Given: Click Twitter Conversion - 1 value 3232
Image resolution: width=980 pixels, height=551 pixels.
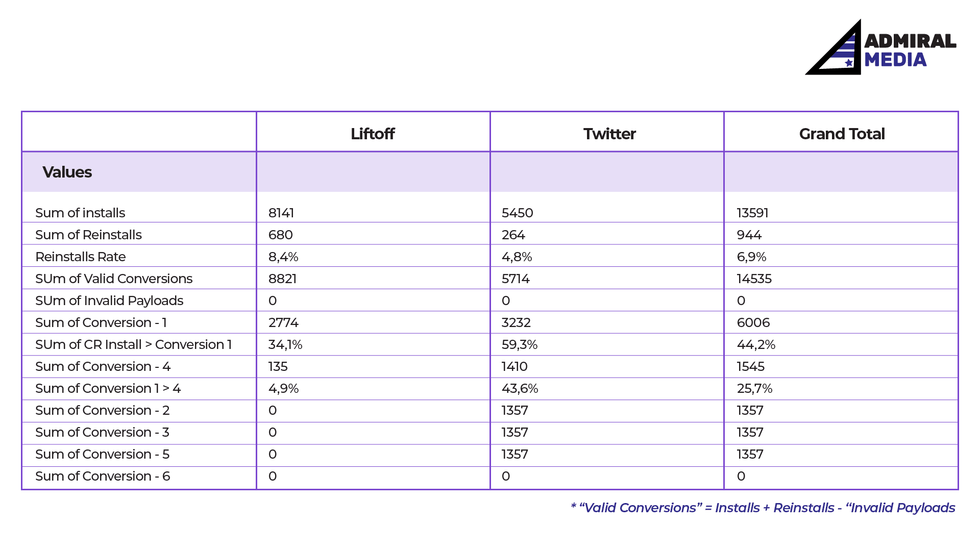Looking at the screenshot, I should [x=516, y=322].
